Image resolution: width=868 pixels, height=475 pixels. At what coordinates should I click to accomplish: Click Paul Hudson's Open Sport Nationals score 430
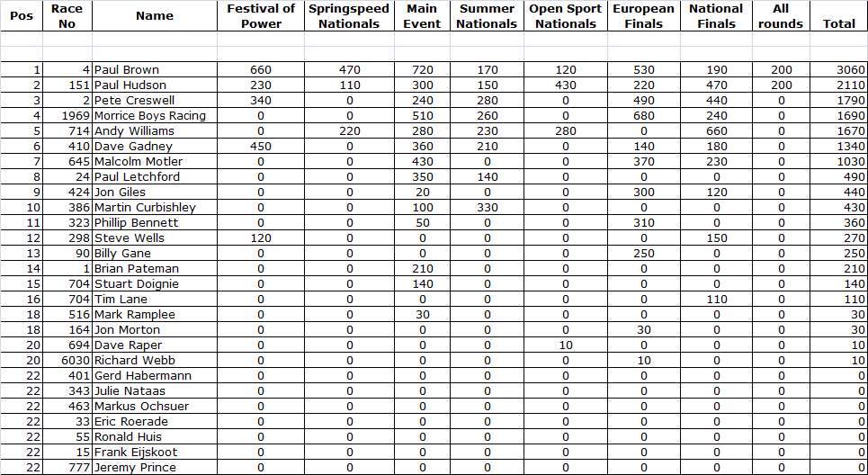tap(565, 85)
